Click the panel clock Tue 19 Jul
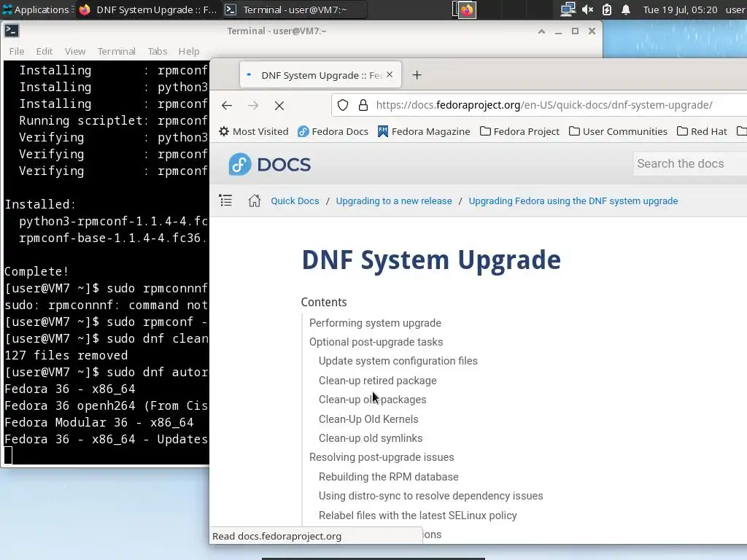The height and width of the screenshot is (560, 747). click(680, 9)
